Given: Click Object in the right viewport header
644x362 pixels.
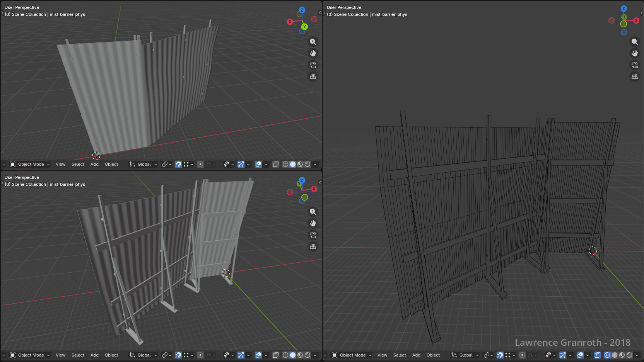Looking at the screenshot, I should (x=433, y=355).
